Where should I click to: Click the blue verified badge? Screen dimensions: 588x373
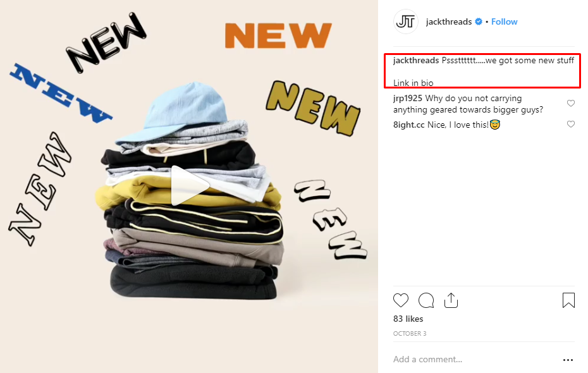pyautogui.click(x=479, y=21)
